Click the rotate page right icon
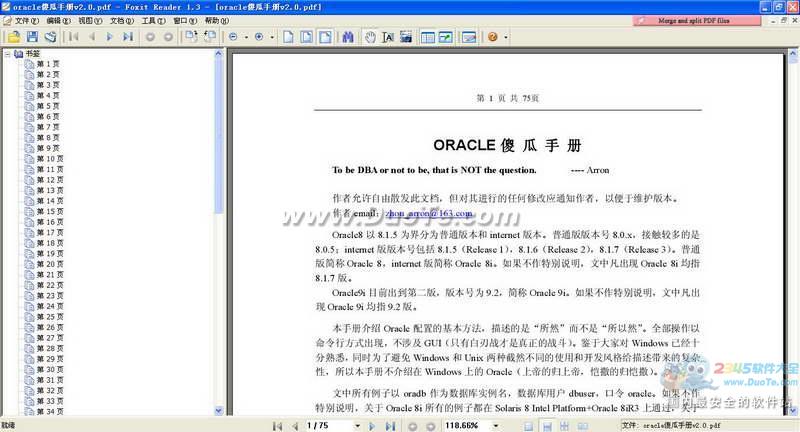The width and height of the screenshot is (800, 432). tap(191, 37)
